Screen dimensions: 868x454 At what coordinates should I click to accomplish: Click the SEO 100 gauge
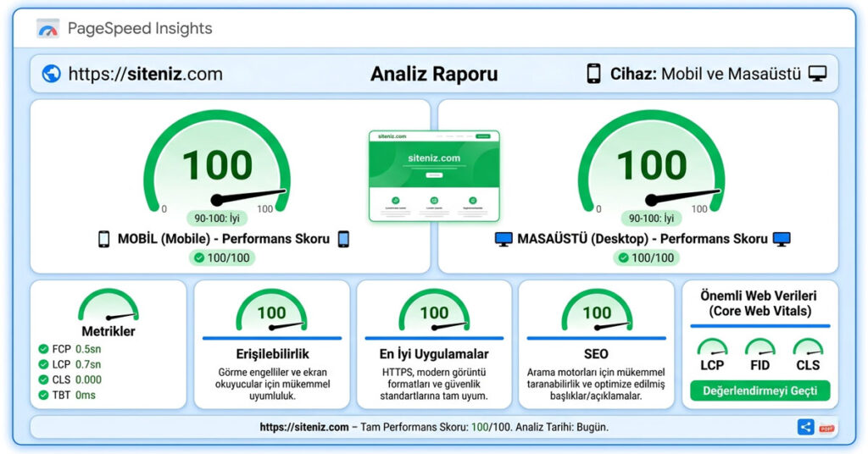(x=597, y=310)
